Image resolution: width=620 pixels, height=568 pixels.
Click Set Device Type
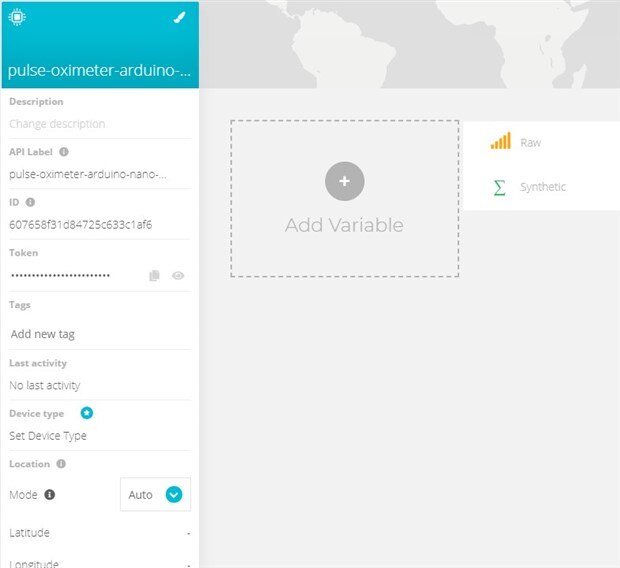click(48, 436)
